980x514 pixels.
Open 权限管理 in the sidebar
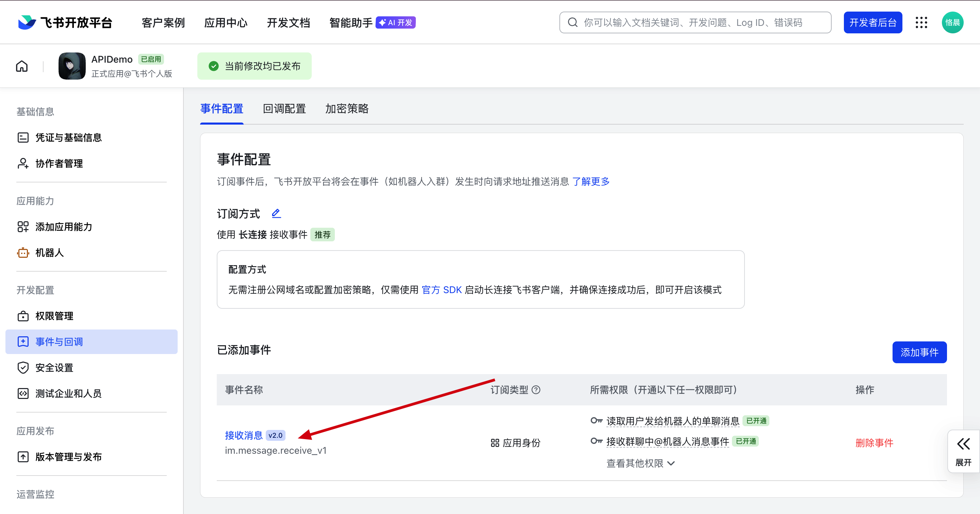54,316
